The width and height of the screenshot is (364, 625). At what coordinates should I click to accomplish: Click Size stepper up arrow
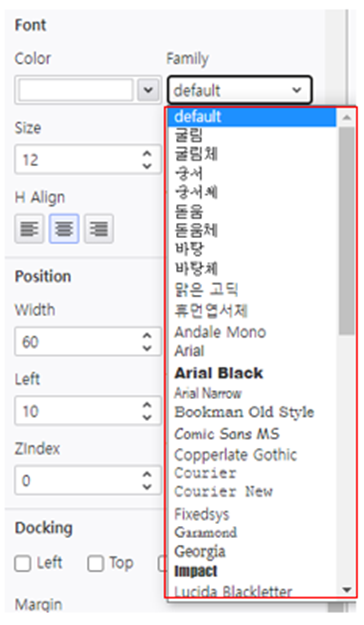(x=147, y=154)
